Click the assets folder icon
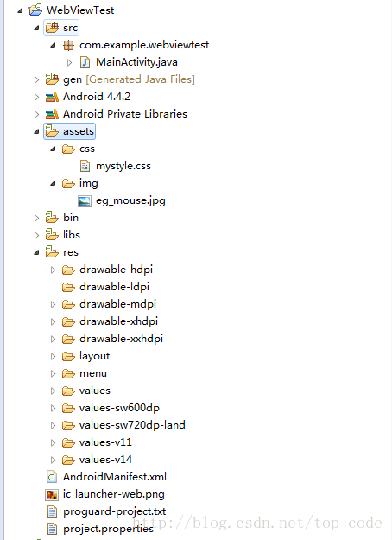Viewport: 392px width, 540px height. (x=52, y=131)
